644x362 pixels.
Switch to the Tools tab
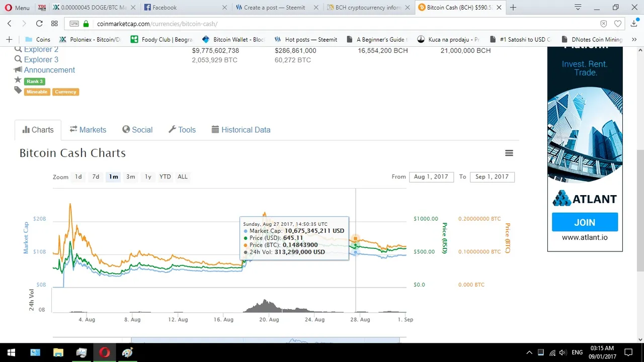(x=182, y=130)
